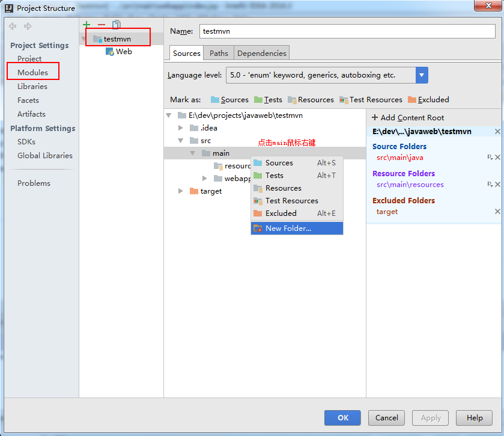
Task: Click the red minus remove module icon
Action: [x=102, y=25]
